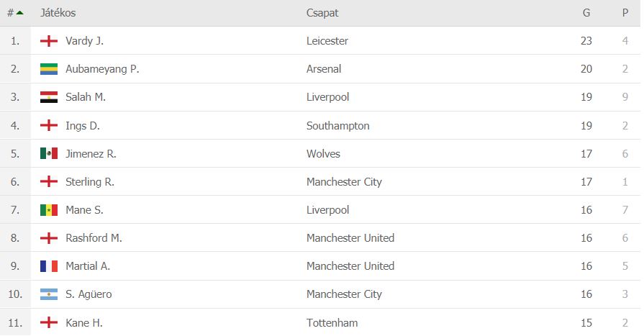Viewport: 644px width, 336px height.
Task: Open the Southampton team link
Action: (x=337, y=126)
